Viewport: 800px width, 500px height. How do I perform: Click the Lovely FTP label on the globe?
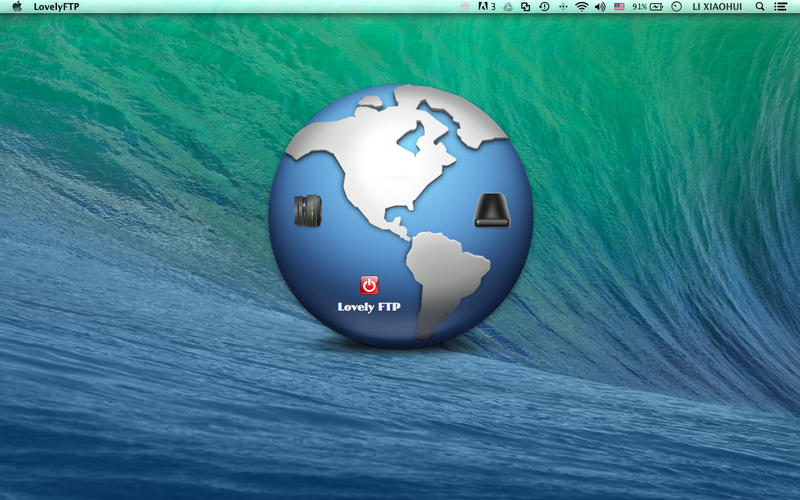[x=369, y=307]
